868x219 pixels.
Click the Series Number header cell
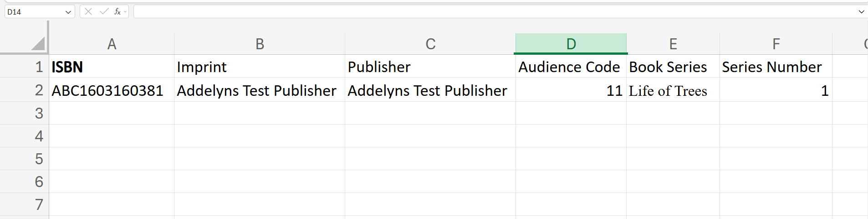click(x=776, y=67)
